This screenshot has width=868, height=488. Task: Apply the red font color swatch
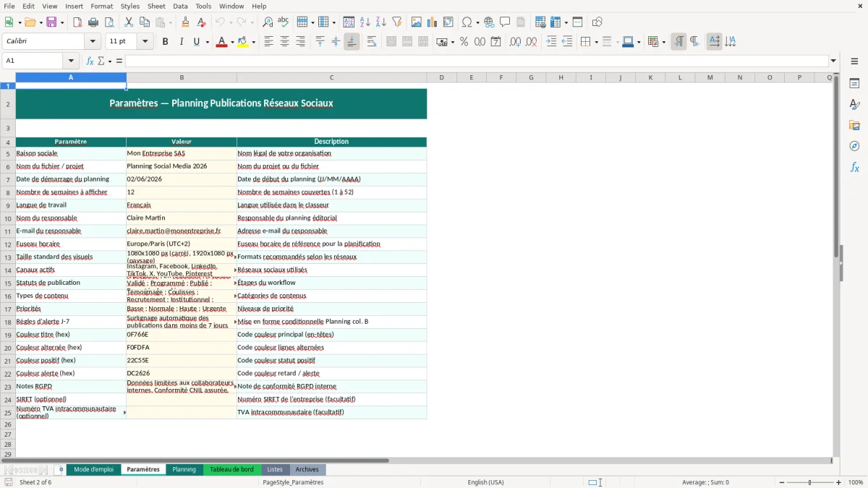point(221,42)
